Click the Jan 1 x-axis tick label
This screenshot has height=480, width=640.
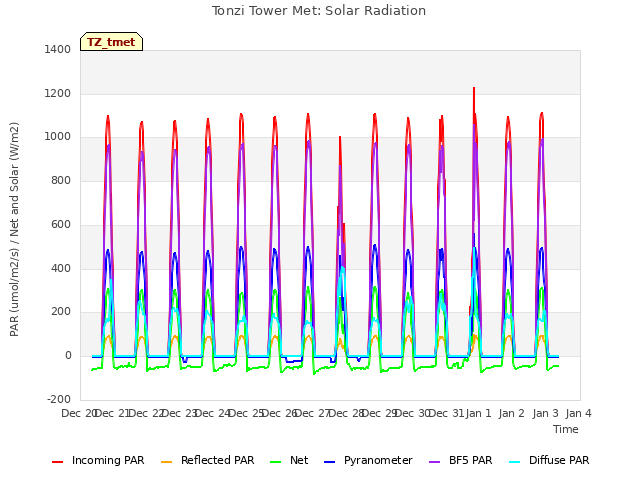point(478,413)
